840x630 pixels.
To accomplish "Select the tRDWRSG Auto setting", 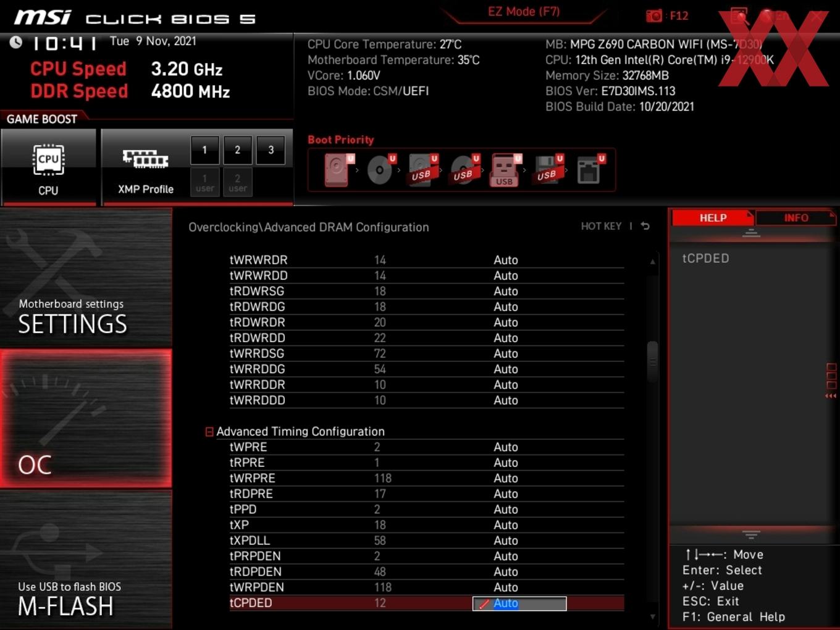I will click(x=506, y=291).
